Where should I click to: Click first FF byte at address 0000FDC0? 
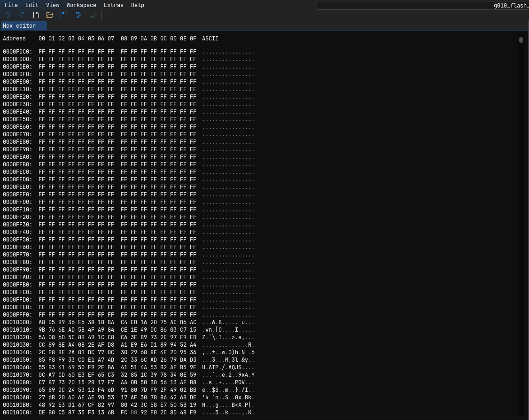(x=42, y=52)
